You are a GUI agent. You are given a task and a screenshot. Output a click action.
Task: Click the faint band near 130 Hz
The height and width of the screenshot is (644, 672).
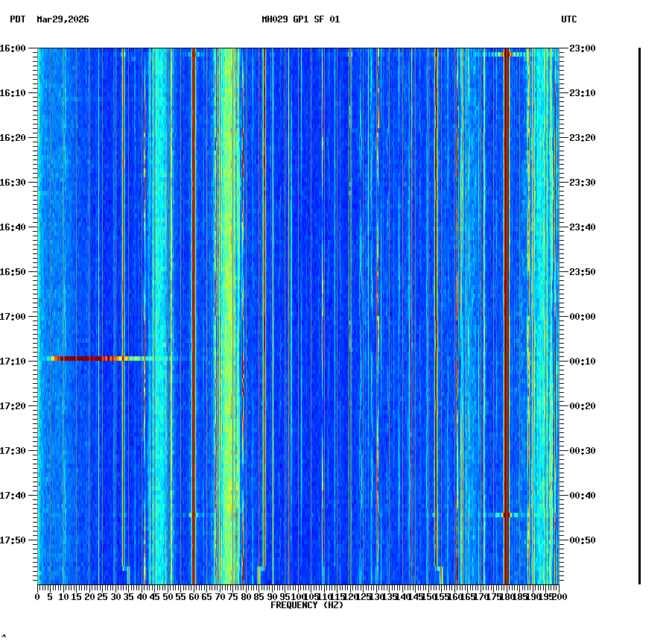tap(377, 298)
